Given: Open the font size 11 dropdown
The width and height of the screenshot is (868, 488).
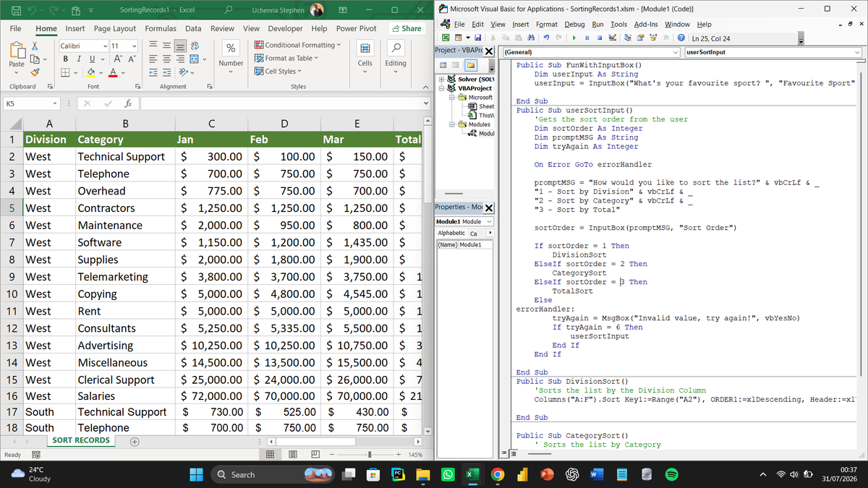Looking at the screenshot, I should (134, 46).
